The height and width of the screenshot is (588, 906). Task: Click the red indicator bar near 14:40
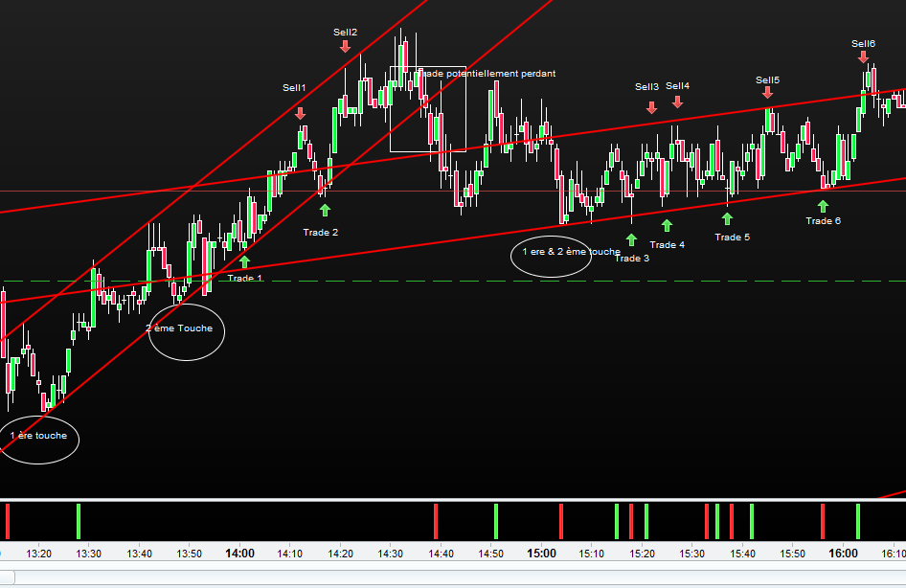436,522
